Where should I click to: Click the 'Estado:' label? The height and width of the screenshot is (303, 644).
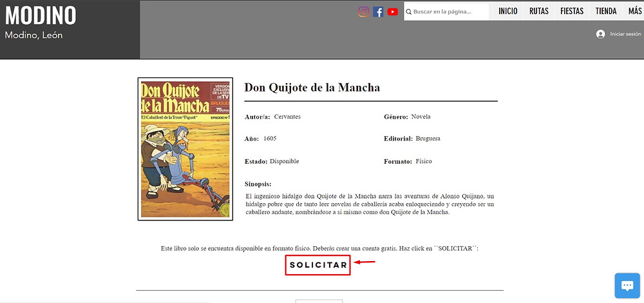pyautogui.click(x=256, y=162)
